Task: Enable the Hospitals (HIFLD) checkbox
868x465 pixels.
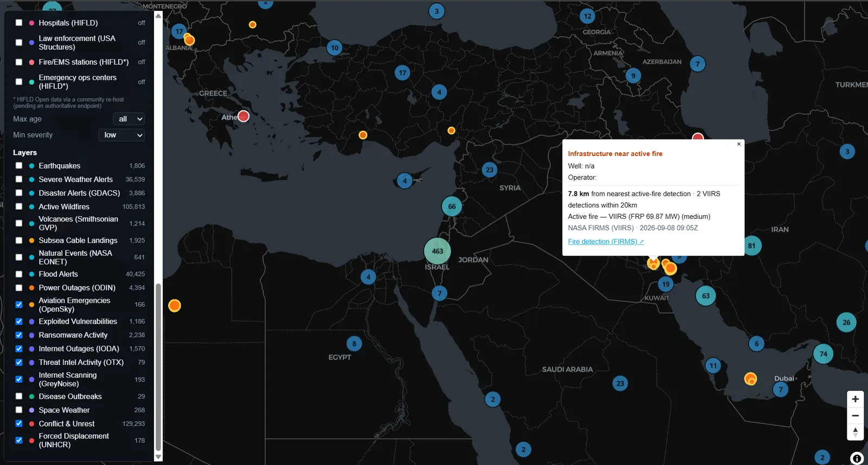Action: click(x=19, y=23)
